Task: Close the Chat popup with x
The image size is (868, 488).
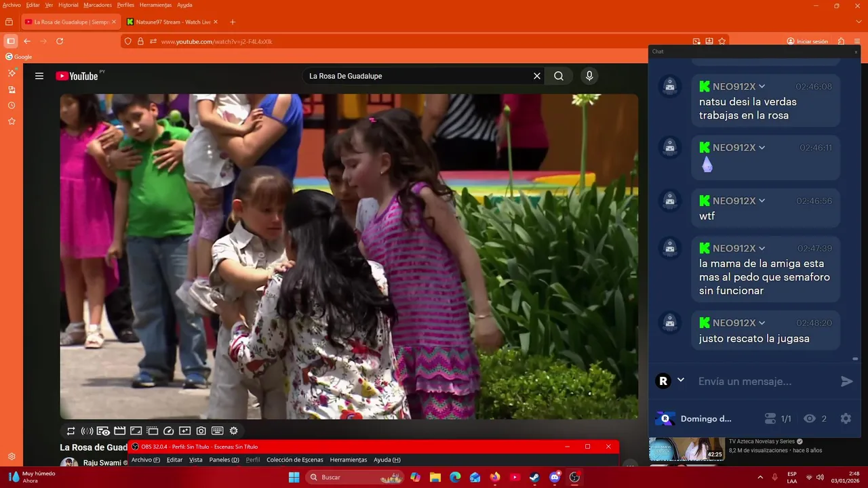Action: point(855,52)
